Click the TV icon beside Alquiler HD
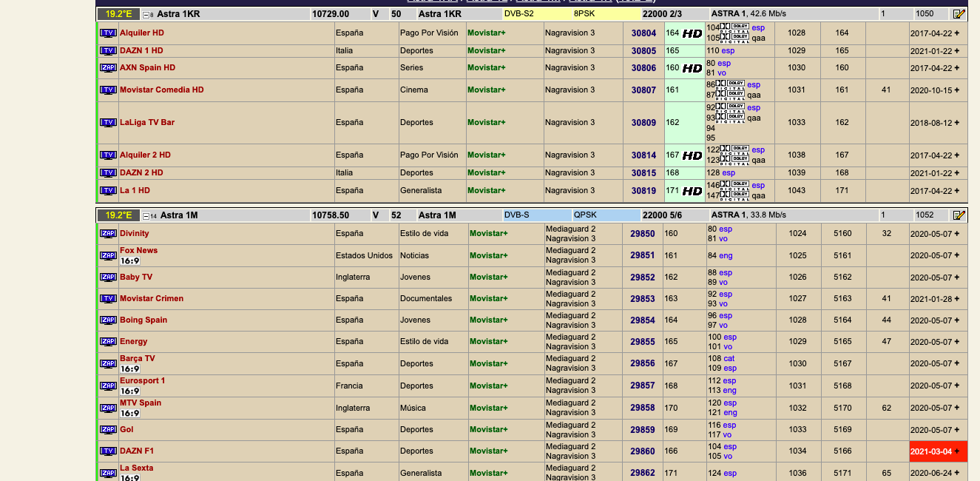The height and width of the screenshot is (481, 980). coord(108,33)
